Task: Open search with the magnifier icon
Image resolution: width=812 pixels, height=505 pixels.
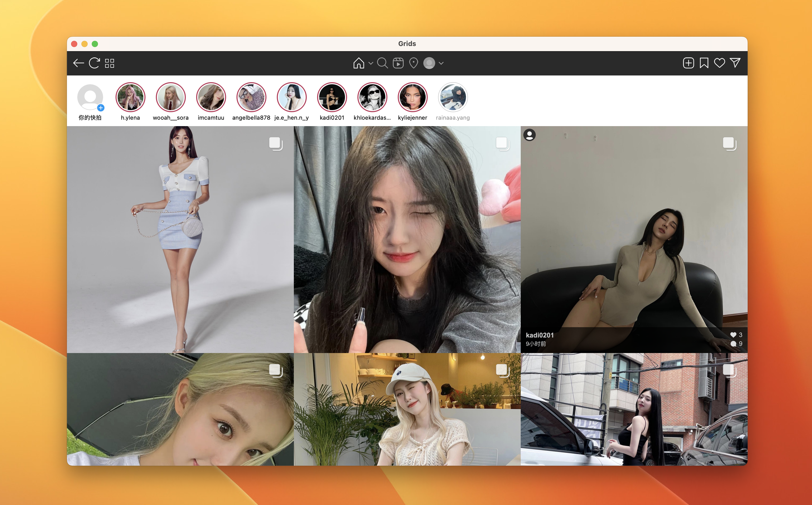Action: pyautogui.click(x=382, y=63)
